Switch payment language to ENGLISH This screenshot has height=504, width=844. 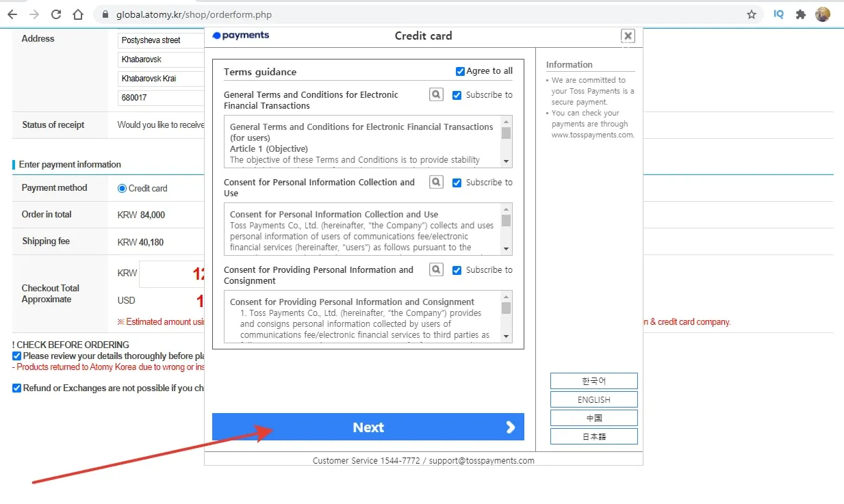593,399
